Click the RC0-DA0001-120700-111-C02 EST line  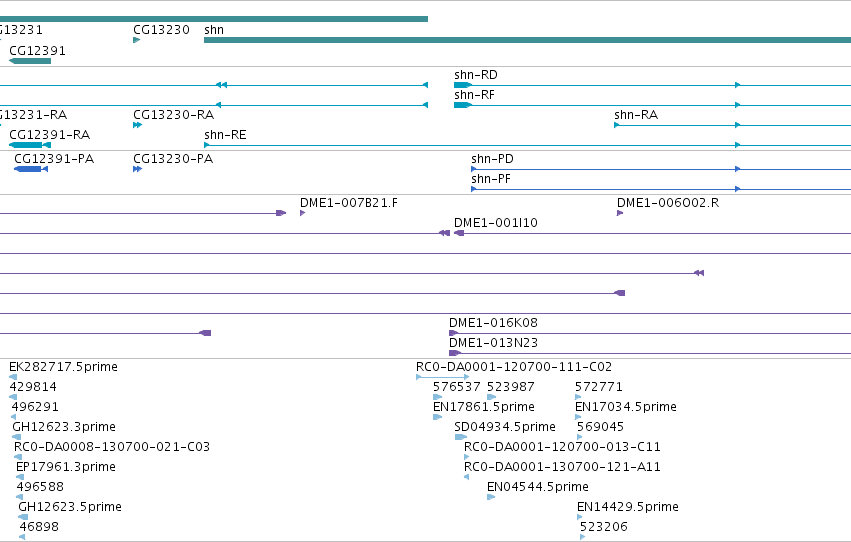pos(443,377)
